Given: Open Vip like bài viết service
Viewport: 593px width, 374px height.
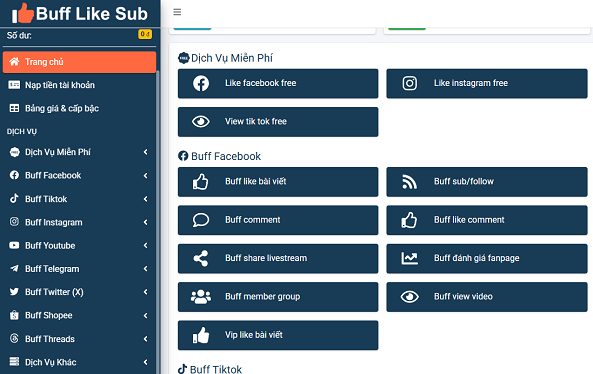Looking at the screenshot, I should 278,335.
